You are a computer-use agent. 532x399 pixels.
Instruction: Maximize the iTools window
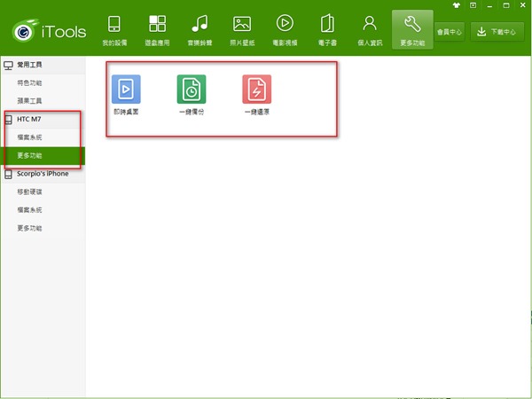[506, 5]
